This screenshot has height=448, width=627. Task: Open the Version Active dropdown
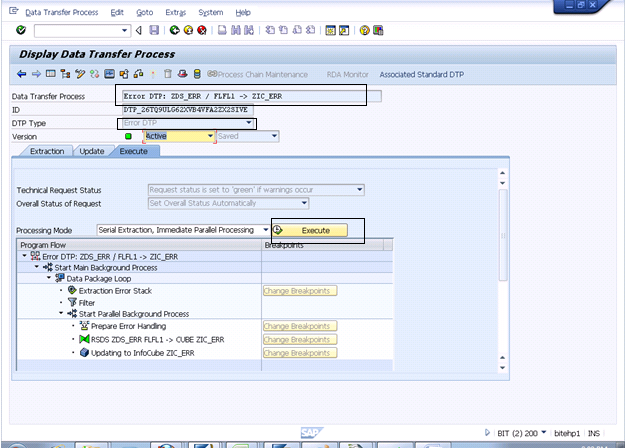[210, 136]
